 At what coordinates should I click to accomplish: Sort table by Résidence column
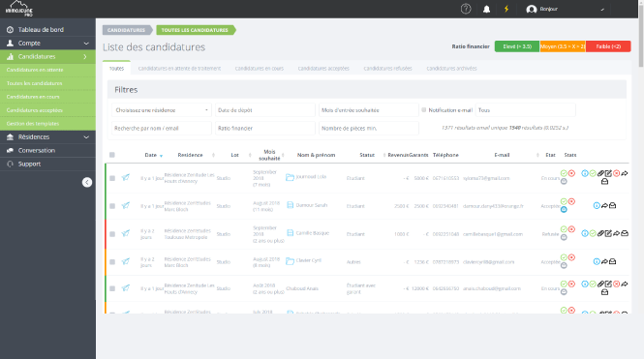(190, 155)
